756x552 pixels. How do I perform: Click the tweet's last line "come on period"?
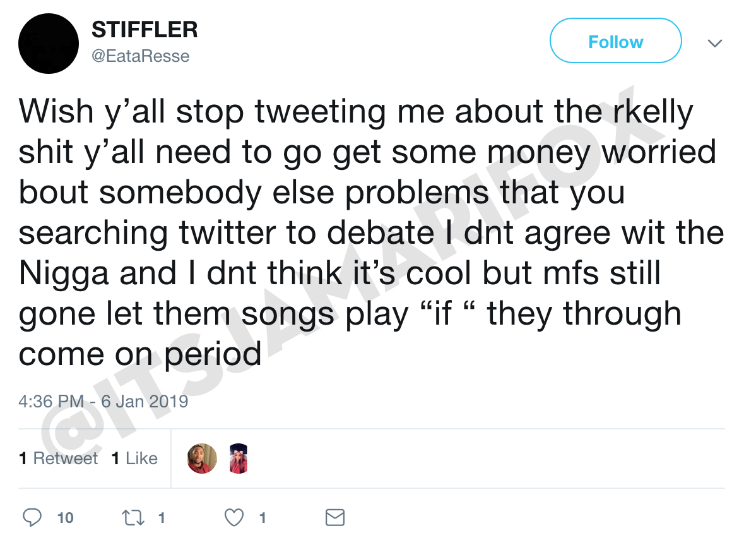(139, 354)
